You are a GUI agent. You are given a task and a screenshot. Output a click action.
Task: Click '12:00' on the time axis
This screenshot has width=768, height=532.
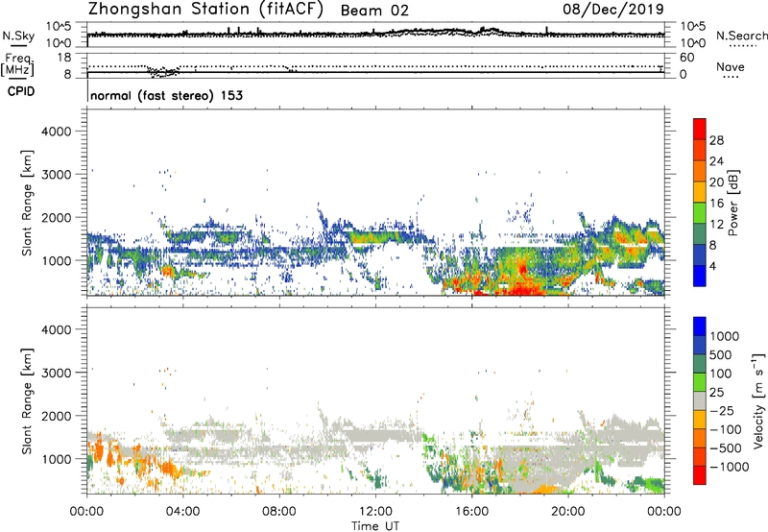click(x=375, y=512)
